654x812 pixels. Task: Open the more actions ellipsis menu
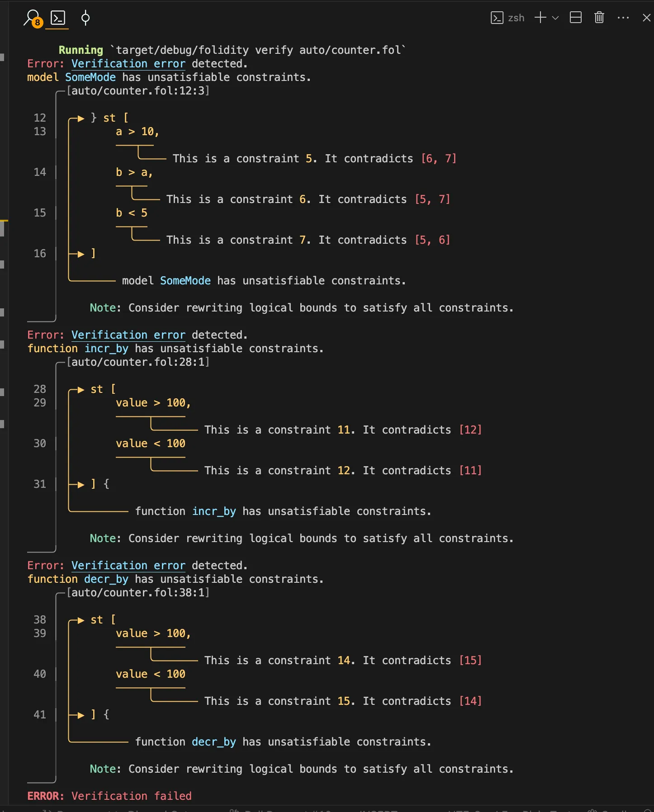tap(623, 18)
